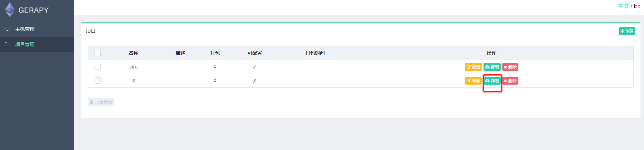Image resolution: width=644 pixels, height=150 pixels.
Task: Click the 名称 (name) column header
Action: 133,53
